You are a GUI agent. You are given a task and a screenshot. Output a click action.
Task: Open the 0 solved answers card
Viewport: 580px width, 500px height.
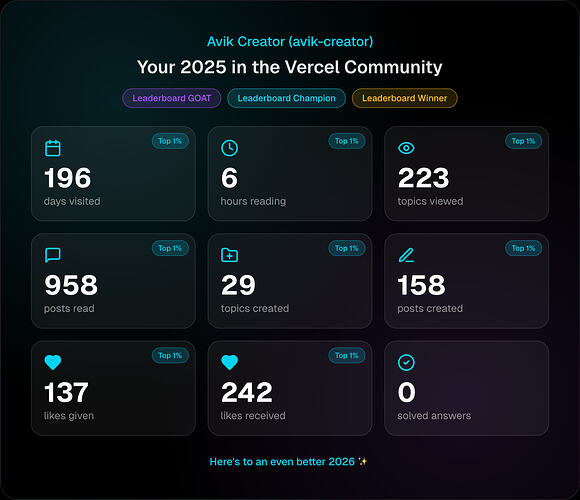pyautogui.click(x=466, y=388)
